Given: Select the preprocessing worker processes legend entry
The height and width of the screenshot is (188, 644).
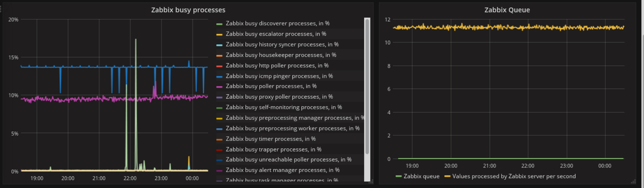Looking at the screenshot, I should (292, 128).
